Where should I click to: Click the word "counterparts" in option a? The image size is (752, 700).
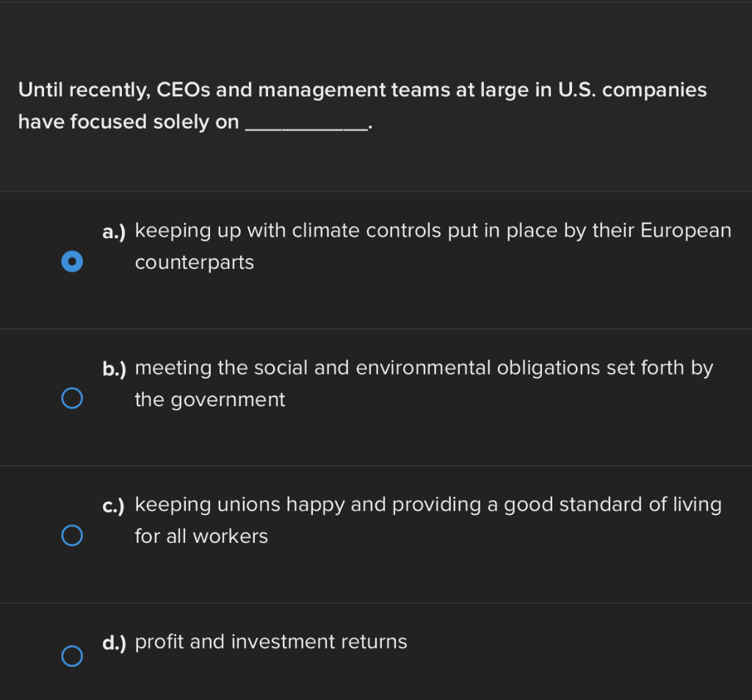[x=194, y=263]
